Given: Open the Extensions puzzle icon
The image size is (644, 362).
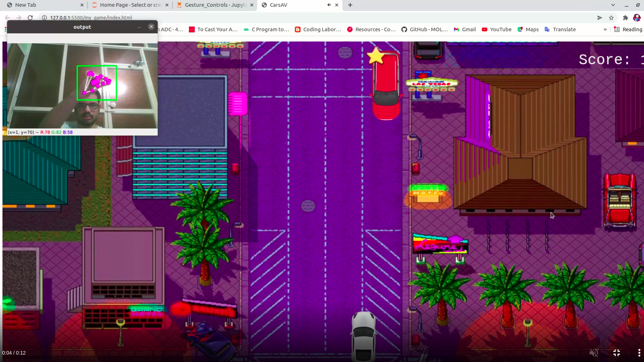Looking at the screenshot, I should [625, 17].
